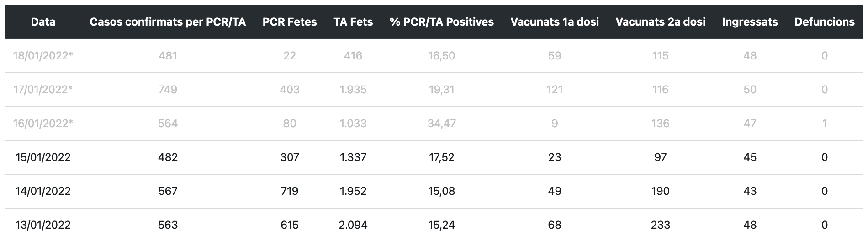Click the TA Fets column header
Screen dimensions: 868x247
353,22
